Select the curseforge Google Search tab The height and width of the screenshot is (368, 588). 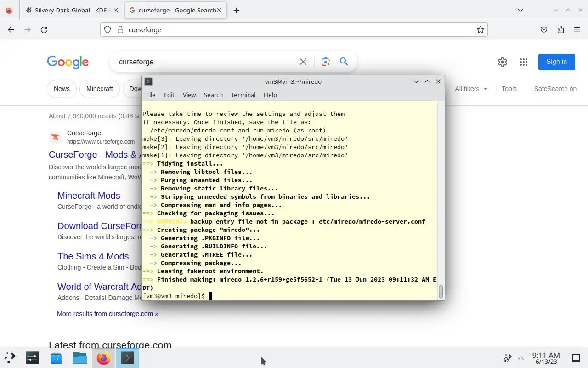point(175,10)
